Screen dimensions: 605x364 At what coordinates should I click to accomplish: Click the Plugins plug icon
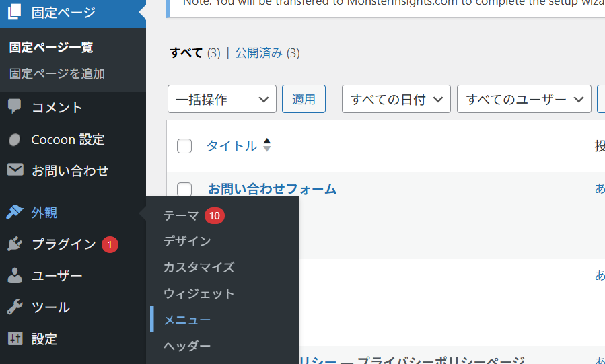coord(15,244)
